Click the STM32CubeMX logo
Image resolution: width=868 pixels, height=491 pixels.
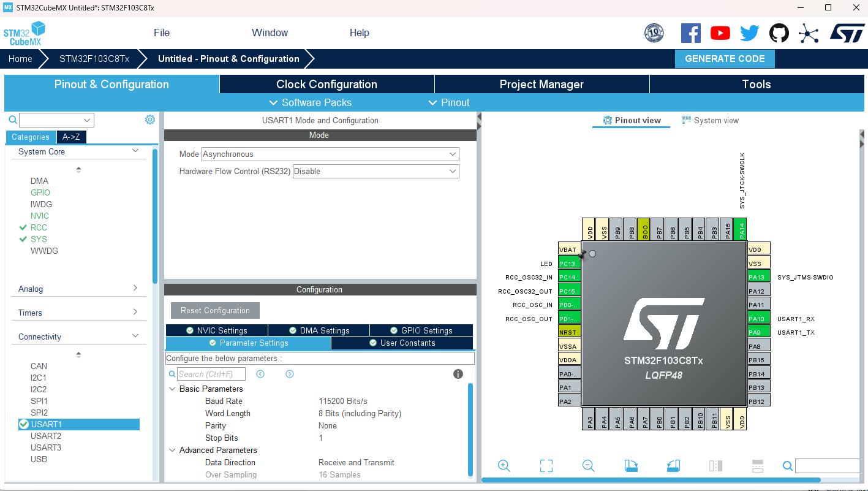pos(25,33)
